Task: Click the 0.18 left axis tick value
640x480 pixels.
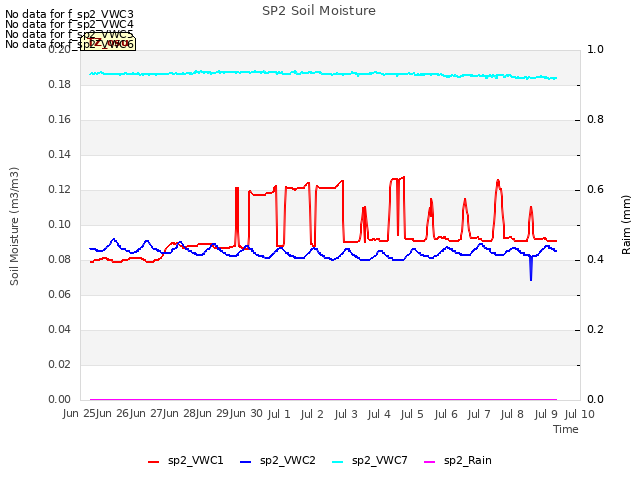Action: 60,84
